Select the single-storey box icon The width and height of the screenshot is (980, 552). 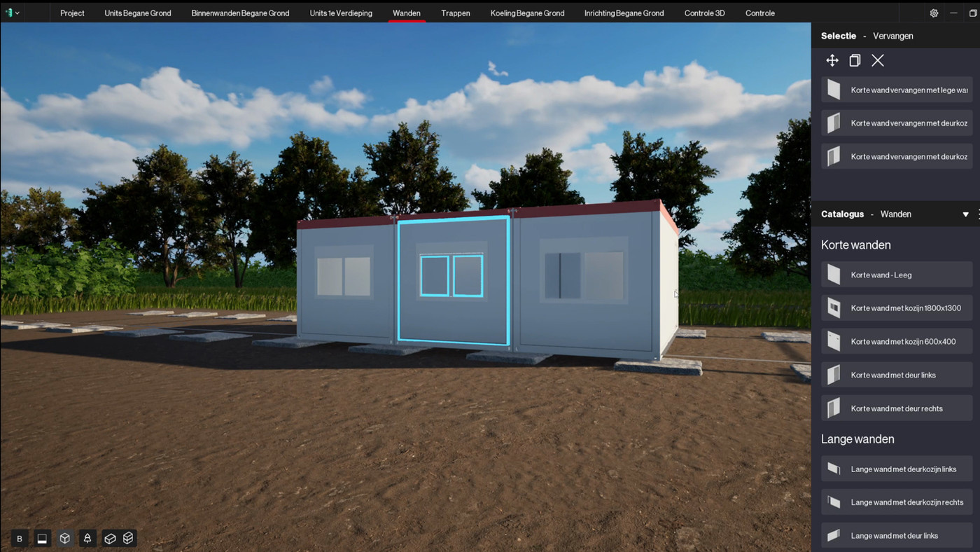click(x=110, y=539)
